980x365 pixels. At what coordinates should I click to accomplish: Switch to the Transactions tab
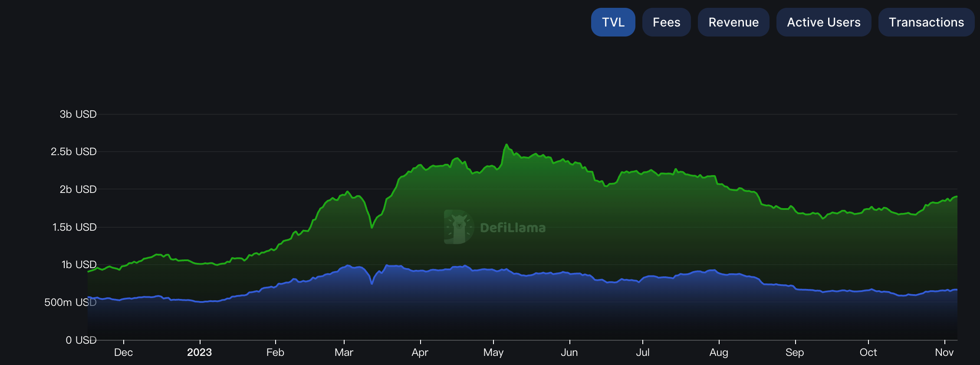click(926, 22)
